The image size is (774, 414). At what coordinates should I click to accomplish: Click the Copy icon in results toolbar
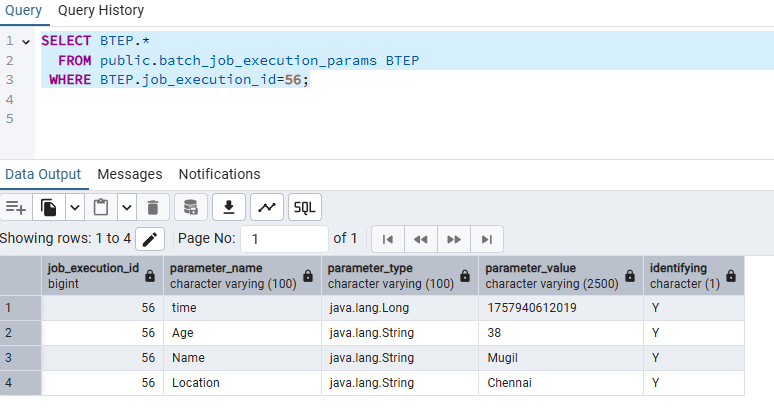click(48, 207)
